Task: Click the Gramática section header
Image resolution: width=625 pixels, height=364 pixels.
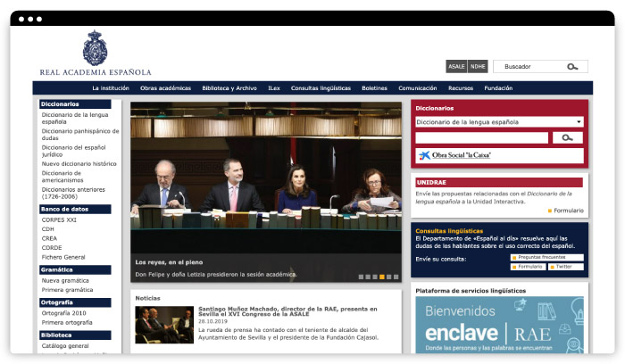Action: point(75,269)
